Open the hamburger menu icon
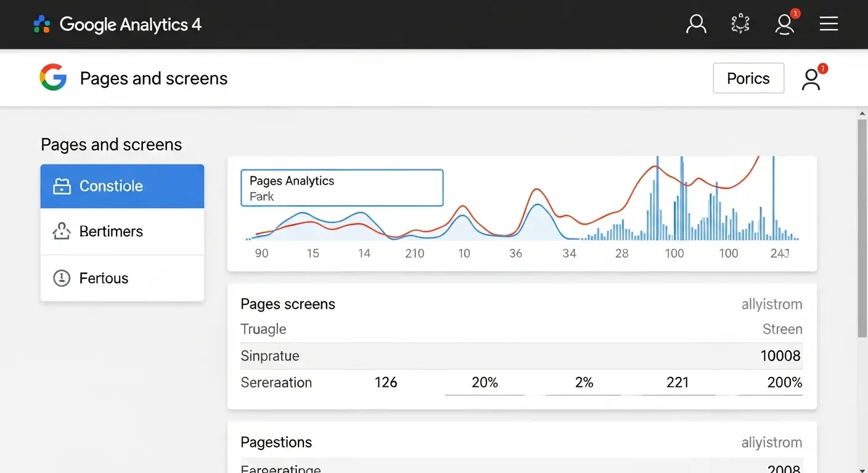Screen dimensions: 868x473 (829, 24)
